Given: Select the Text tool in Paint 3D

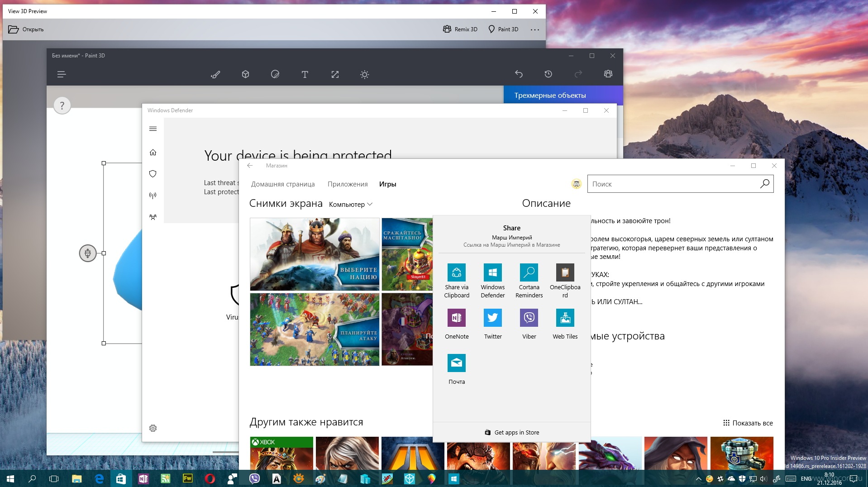Looking at the screenshot, I should (305, 74).
